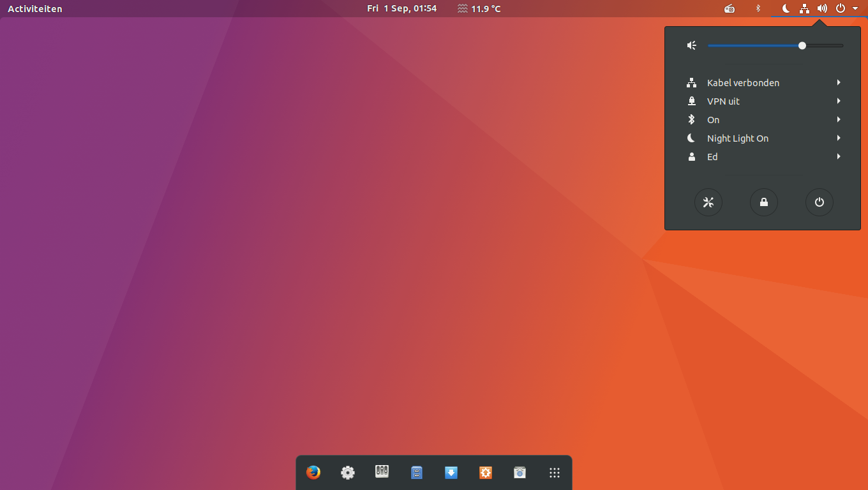Click the wired network icon in top bar
Viewport: 868px width, 490px height.
(804, 8)
